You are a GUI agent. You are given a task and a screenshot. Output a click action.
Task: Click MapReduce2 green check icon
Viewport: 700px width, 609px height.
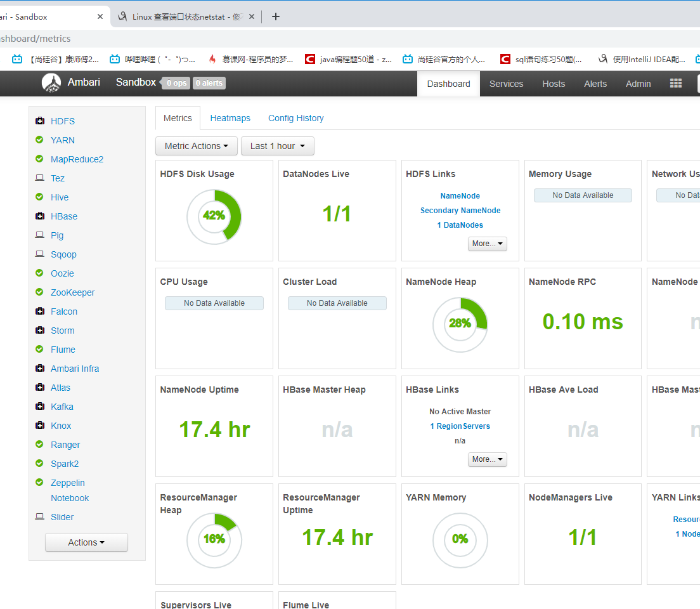tap(39, 159)
